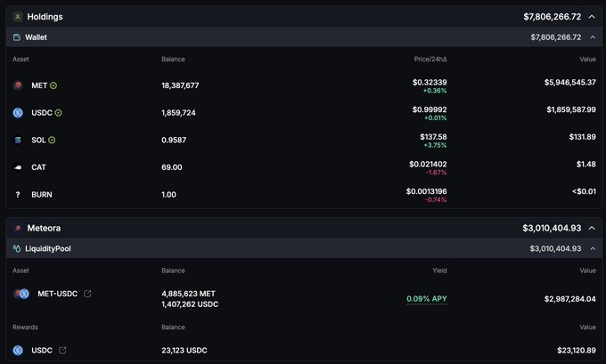
Task: Open USDC rewards external link icon
Action: pyautogui.click(x=62, y=351)
